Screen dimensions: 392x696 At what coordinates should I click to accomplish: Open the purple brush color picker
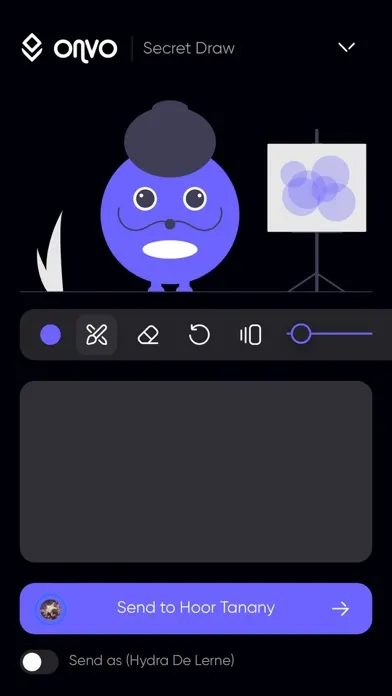click(51, 335)
